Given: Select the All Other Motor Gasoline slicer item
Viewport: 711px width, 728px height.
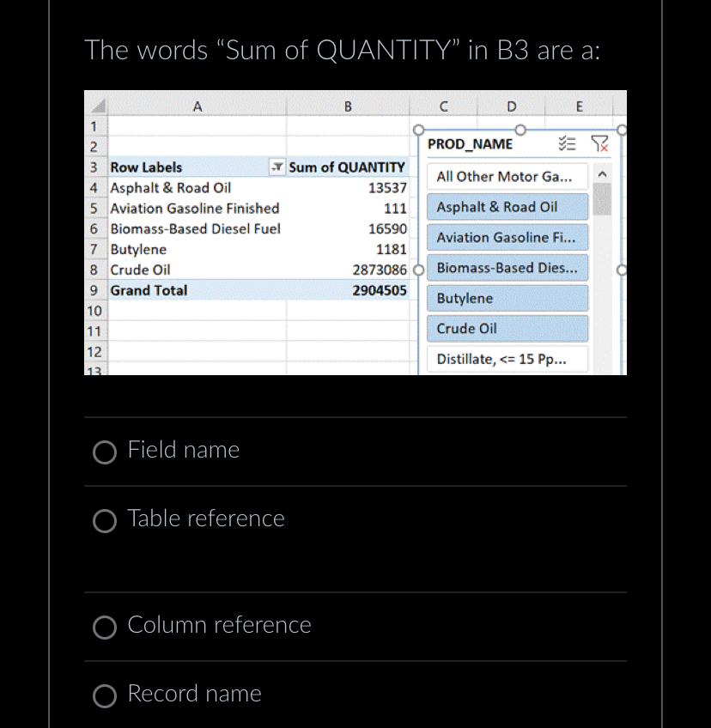Looking at the screenshot, I should (507, 177).
